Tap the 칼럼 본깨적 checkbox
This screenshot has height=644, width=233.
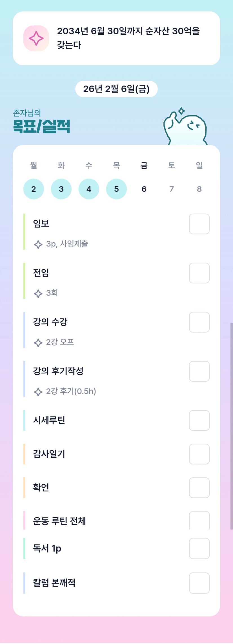(x=199, y=583)
